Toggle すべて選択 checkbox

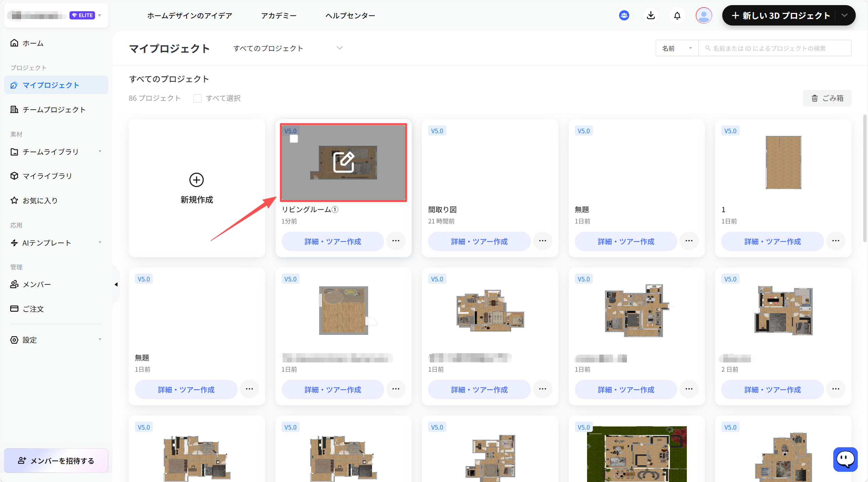[197, 98]
